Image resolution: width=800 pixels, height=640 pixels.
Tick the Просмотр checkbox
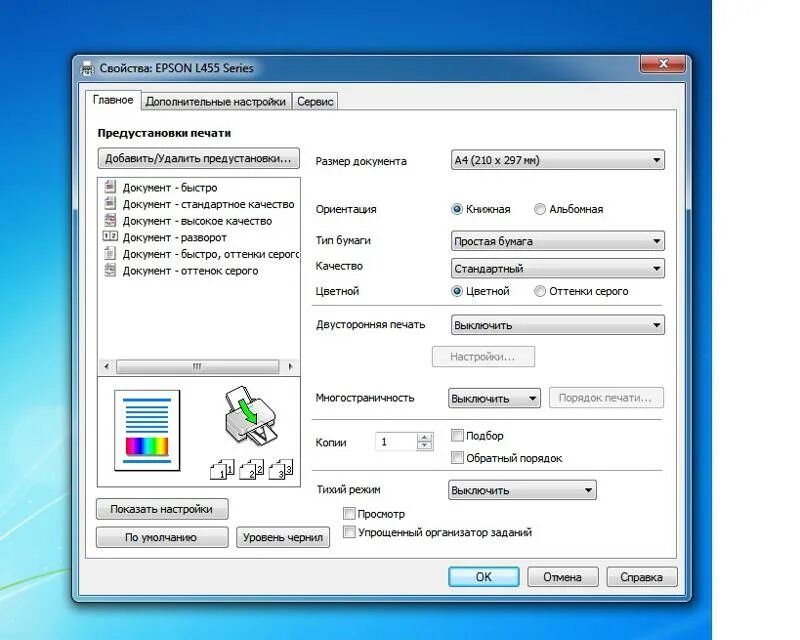[x=349, y=513]
